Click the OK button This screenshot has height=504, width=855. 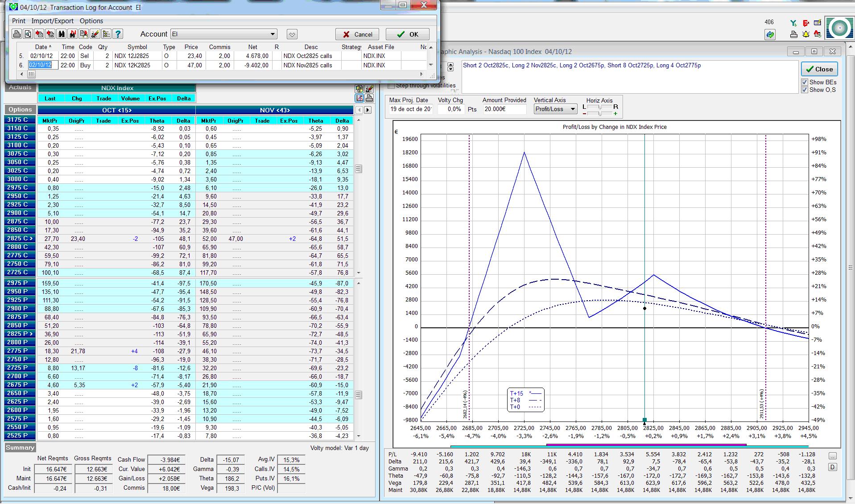click(408, 34)
